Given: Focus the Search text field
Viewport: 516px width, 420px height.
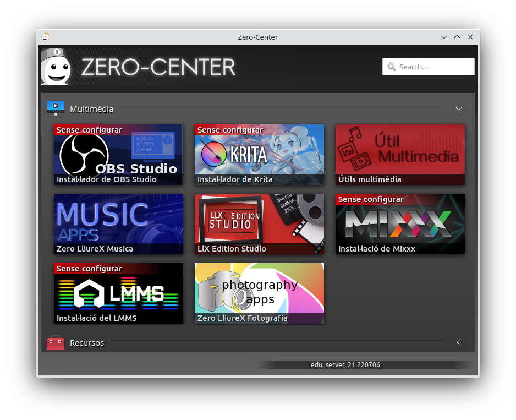Looking at the screenshot, I should pos(435,67).
